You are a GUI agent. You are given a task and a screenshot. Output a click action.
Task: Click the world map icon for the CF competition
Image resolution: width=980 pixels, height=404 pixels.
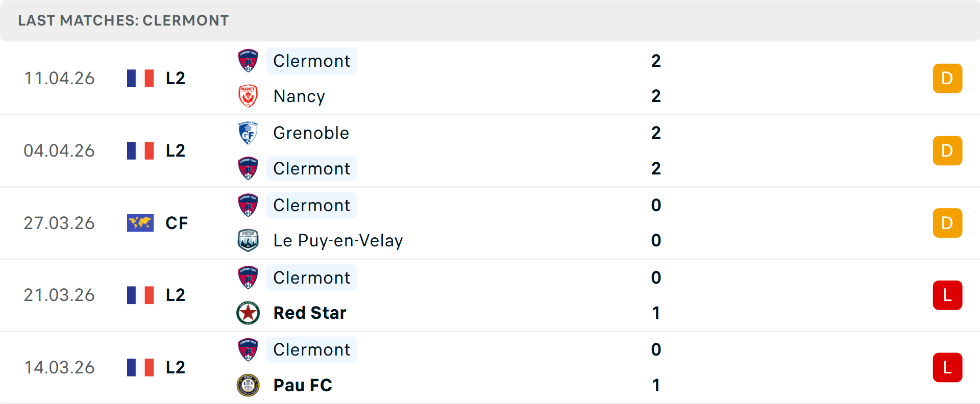[x=141, y=222]
